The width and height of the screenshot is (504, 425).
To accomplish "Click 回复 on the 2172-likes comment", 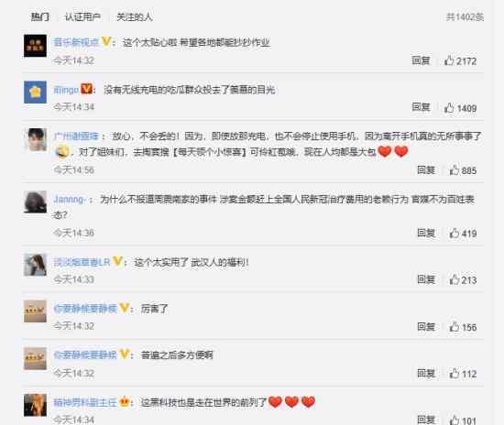I will coord(421,60).
